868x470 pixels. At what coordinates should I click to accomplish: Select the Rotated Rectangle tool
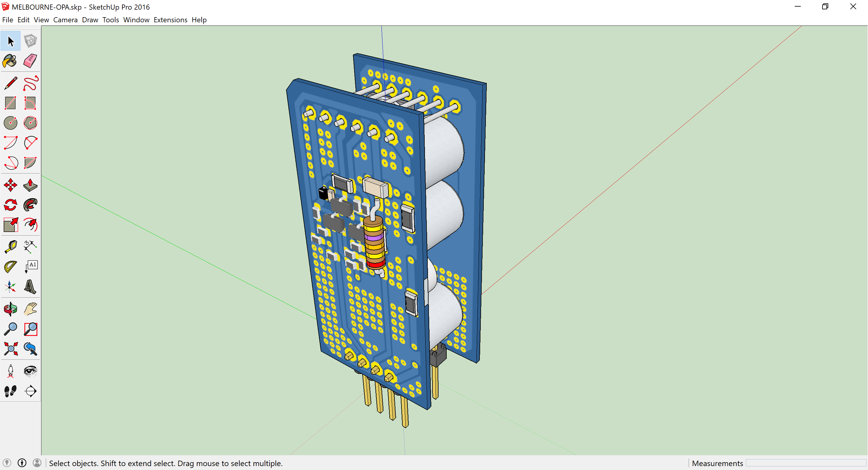(x=30, y=103)
